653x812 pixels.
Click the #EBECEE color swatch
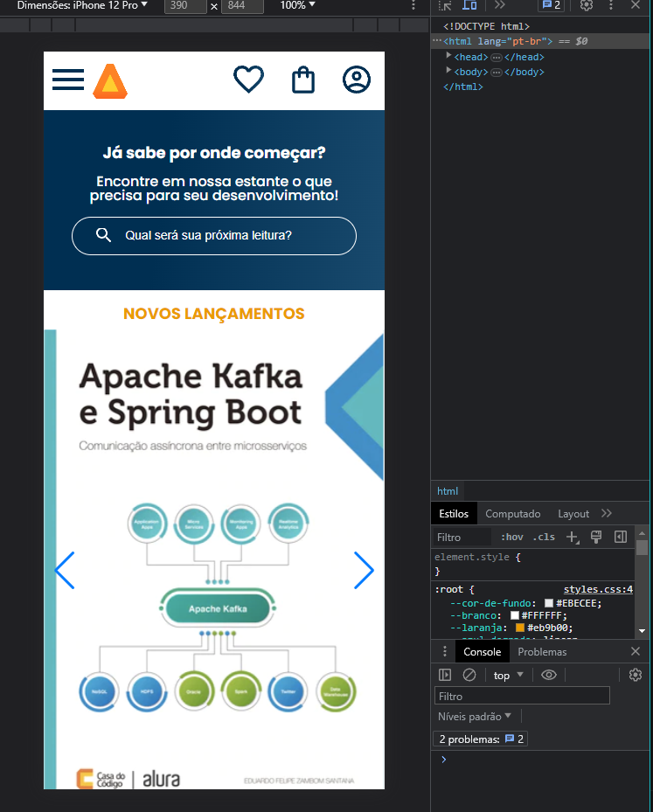[x=549, y=603]
